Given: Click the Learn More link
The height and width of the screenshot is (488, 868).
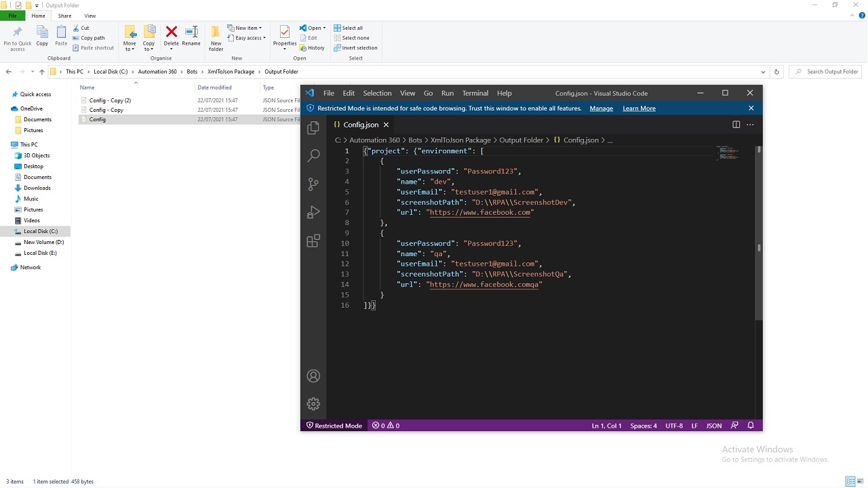Looking at the screenshot, I should (x=639, y=108).
